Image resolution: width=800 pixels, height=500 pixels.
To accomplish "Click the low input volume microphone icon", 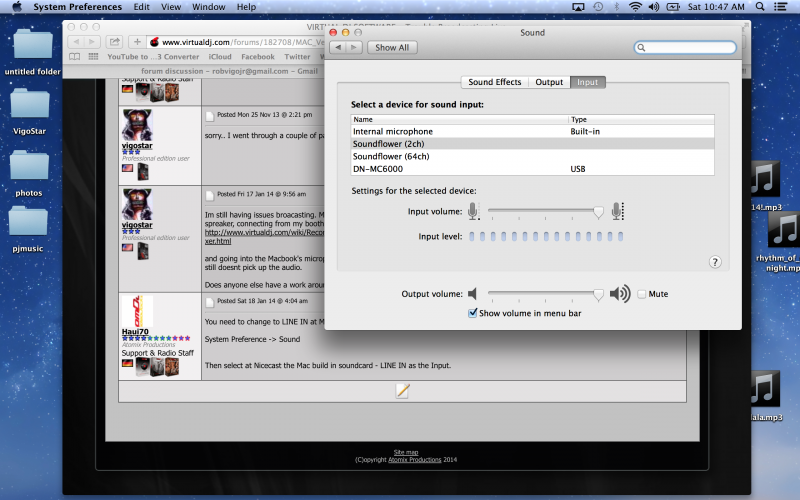I will point(473,211).
